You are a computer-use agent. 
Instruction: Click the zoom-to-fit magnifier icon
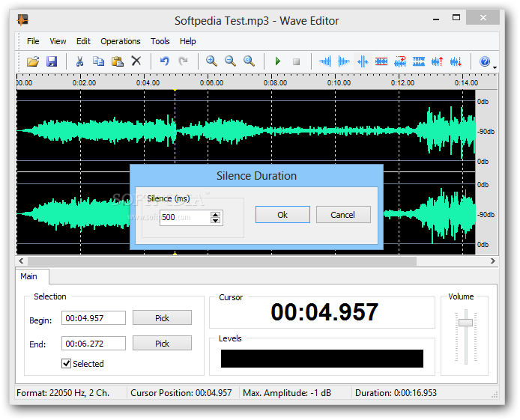[249, 61]
